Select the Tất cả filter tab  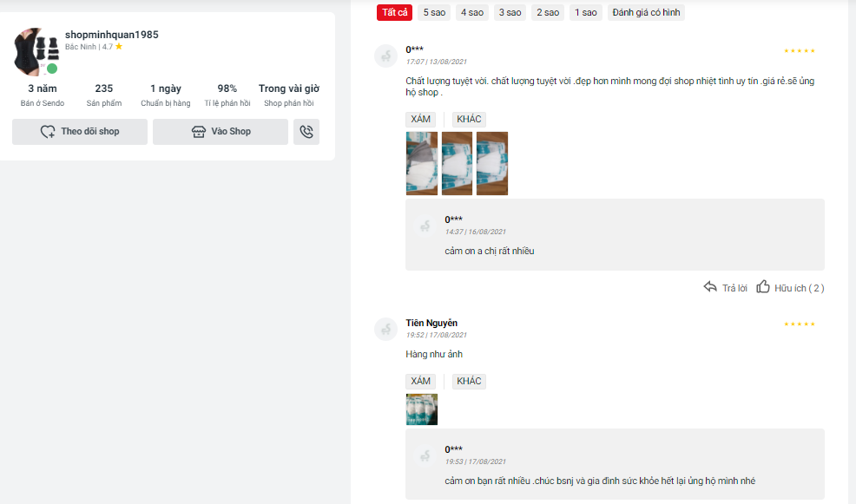click(395, 12)
